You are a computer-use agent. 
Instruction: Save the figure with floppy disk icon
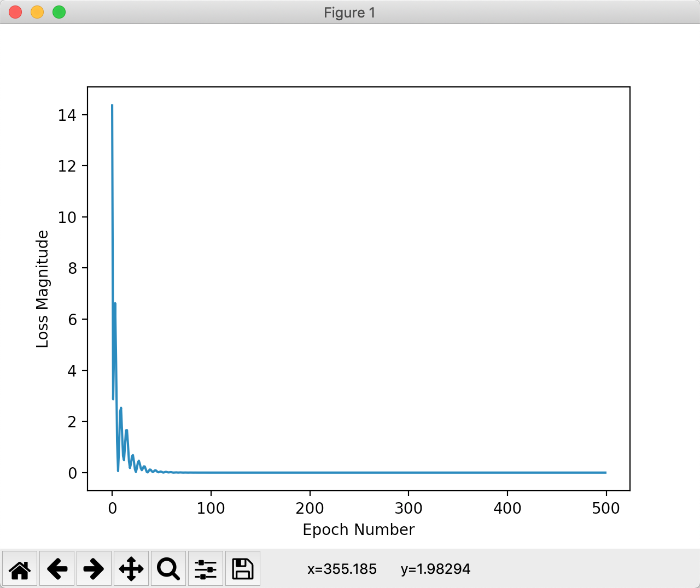[x=243, y=569]
